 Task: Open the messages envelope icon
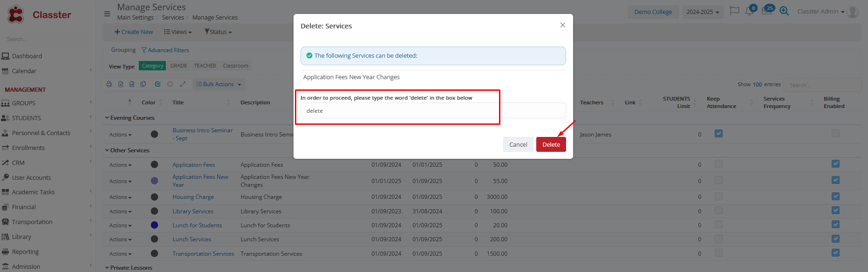coord(766,11)
